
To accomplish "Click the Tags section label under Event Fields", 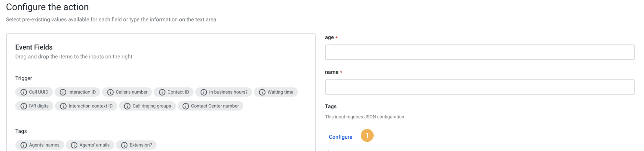I will 21,131.
